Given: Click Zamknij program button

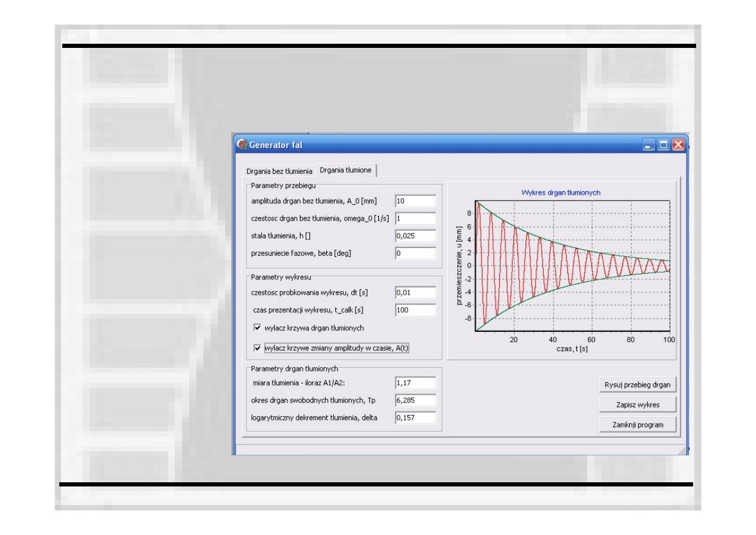Looking at the screenshot, I should pos(637,425).
